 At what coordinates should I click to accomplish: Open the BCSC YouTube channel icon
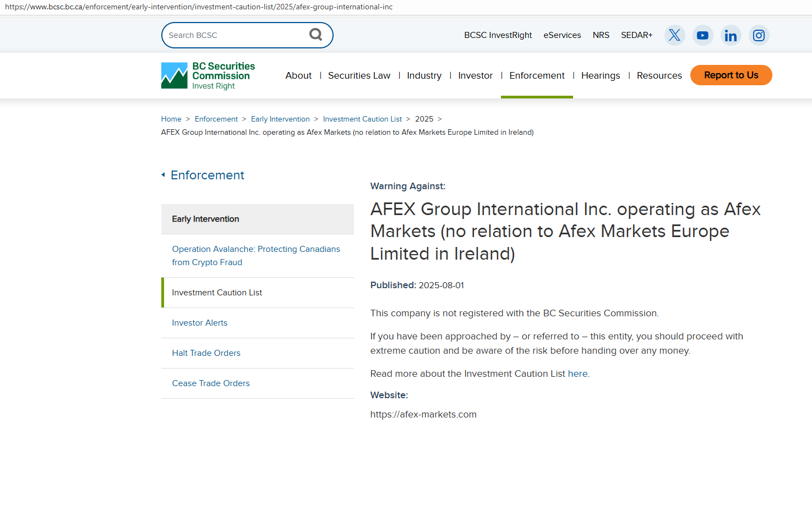pos(702,35)
